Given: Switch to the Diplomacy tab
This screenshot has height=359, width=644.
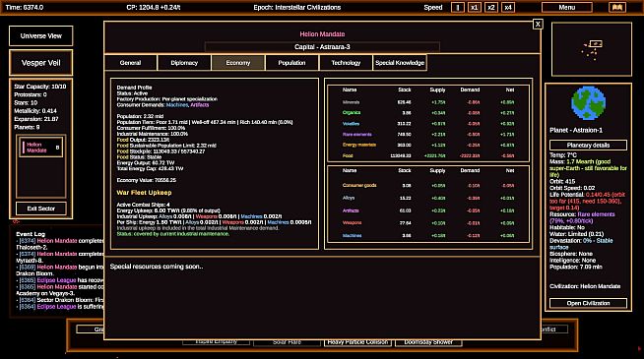Looking at the screenshot, I should 184,63.
